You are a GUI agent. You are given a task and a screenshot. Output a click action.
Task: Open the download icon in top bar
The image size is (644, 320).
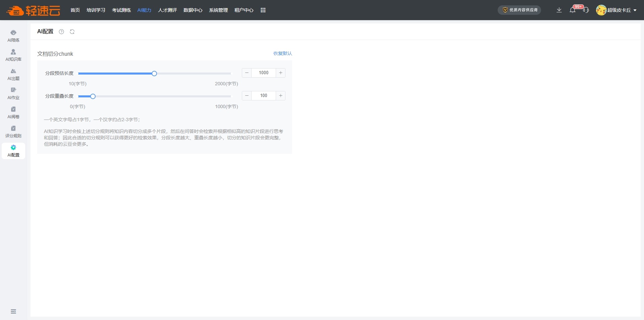point(559,10)
